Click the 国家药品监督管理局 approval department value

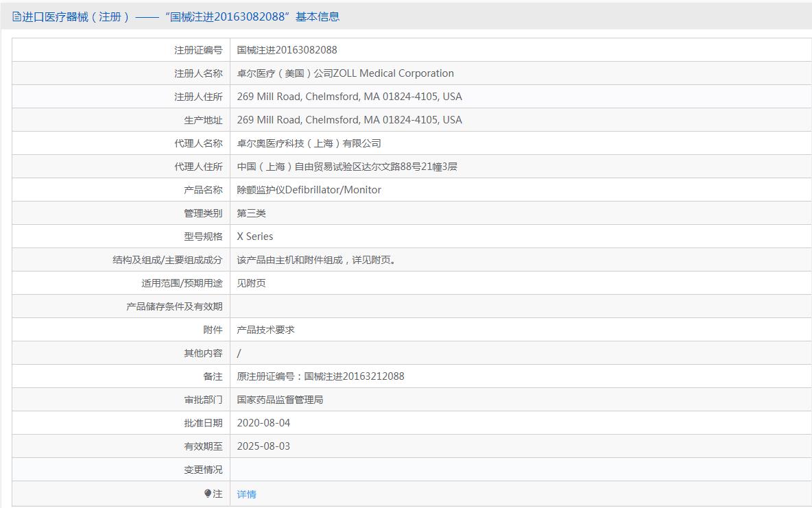coord(280,400)
